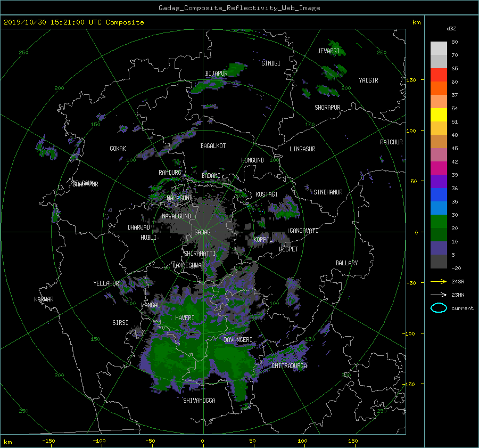The image size is (479, 448).
Task: Click the NARAGUND city label
Action: pos(180,198)
